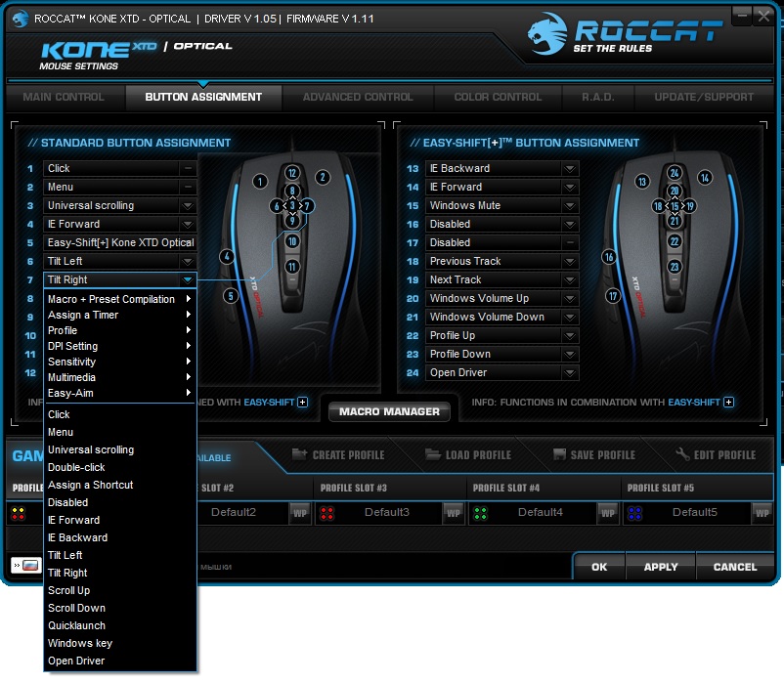Click marker 10 on the standard mouse diagram

[x=292, y=241]
